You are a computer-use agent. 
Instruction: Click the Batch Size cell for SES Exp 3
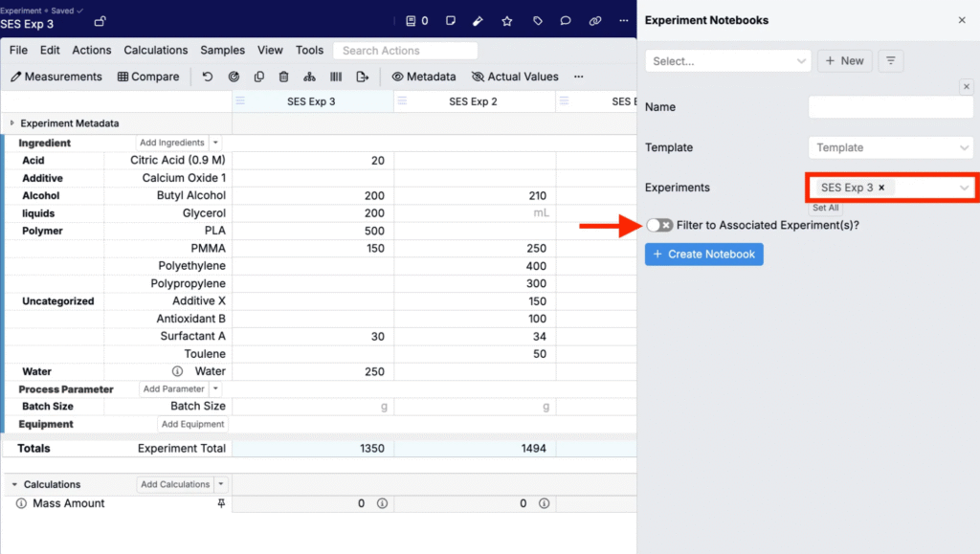[x=313, y=406]
